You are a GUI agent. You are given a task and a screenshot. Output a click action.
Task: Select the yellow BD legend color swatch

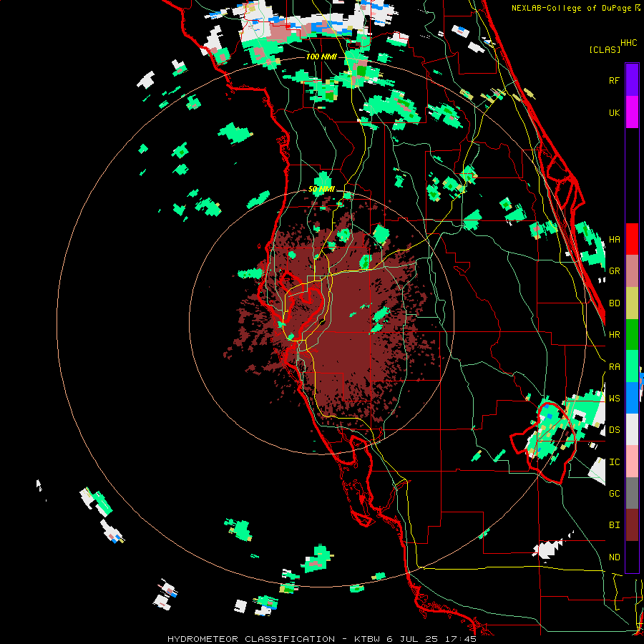click(x=632, y=303)
